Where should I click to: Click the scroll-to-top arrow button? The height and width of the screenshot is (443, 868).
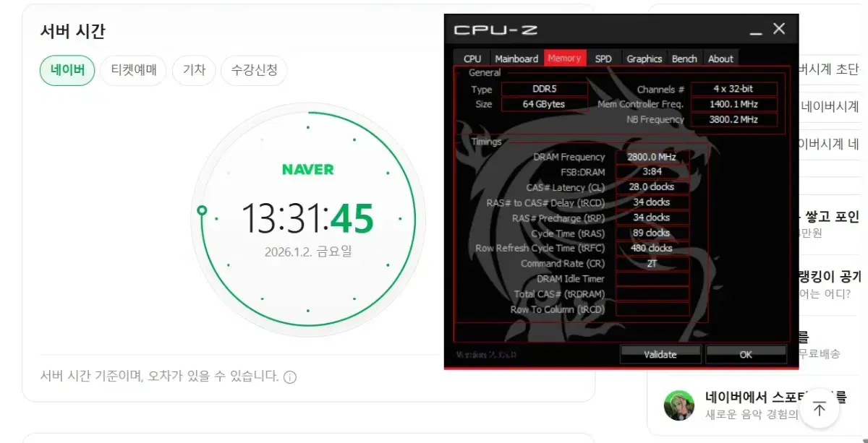pyautogui.click(x=819, y=409)
